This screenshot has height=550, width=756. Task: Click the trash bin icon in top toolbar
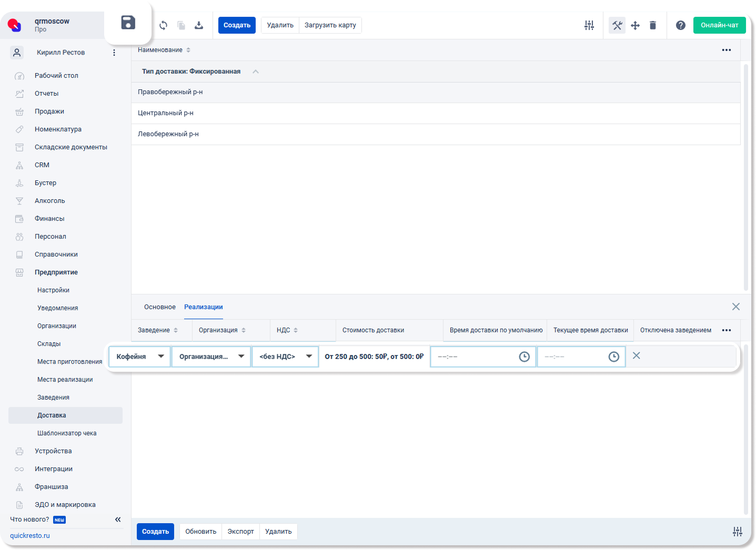(x=653, y=25)
